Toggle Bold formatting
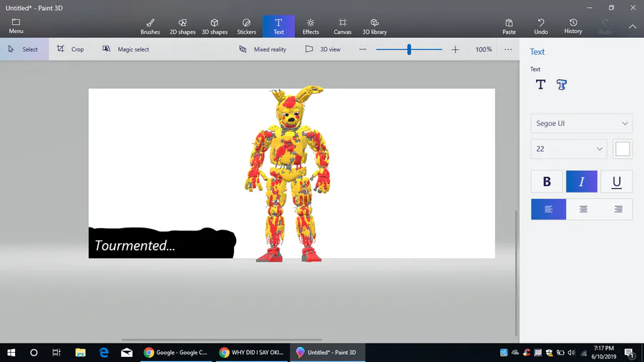Image resolution: width=644 pixels, height=362 pixels. (547, 182)
